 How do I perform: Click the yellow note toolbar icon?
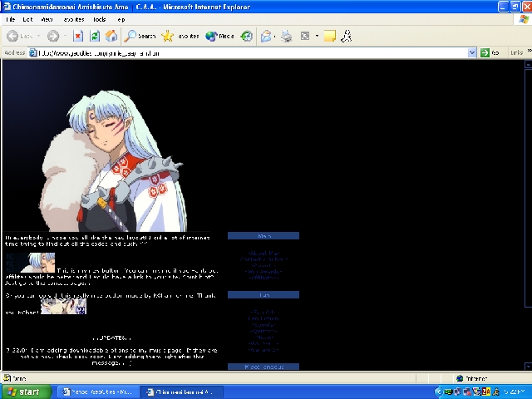pos(330,36)
